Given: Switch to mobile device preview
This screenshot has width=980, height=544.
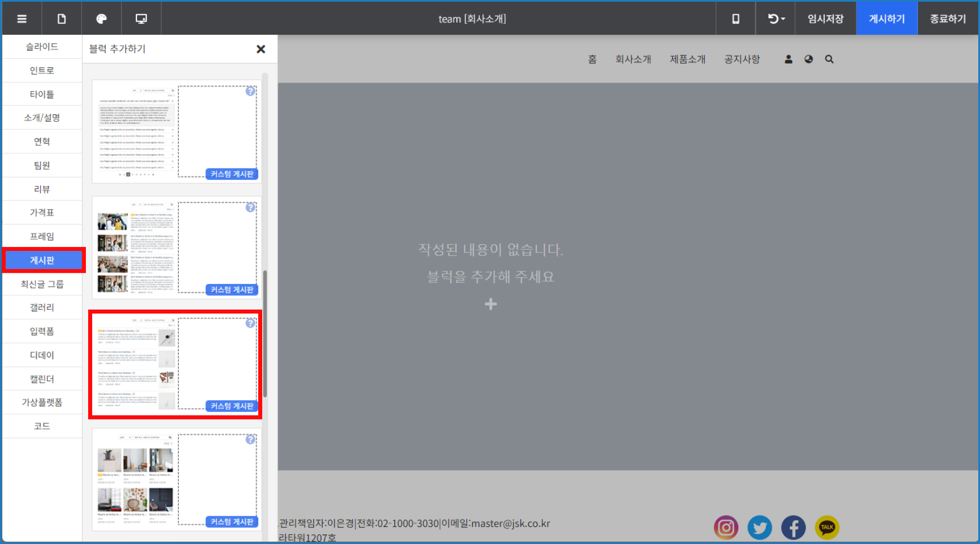Looking at the screenshot, I should (735, 19).
